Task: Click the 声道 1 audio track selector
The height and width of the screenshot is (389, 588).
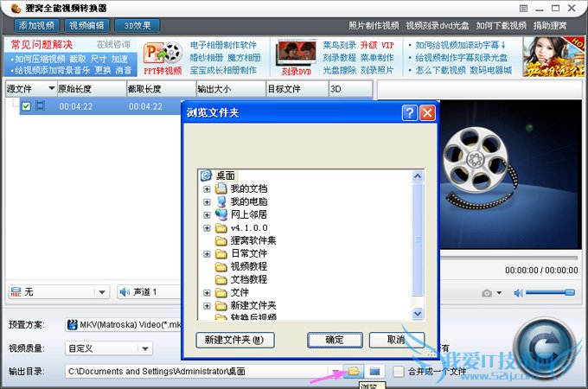Action: (149, 292)
